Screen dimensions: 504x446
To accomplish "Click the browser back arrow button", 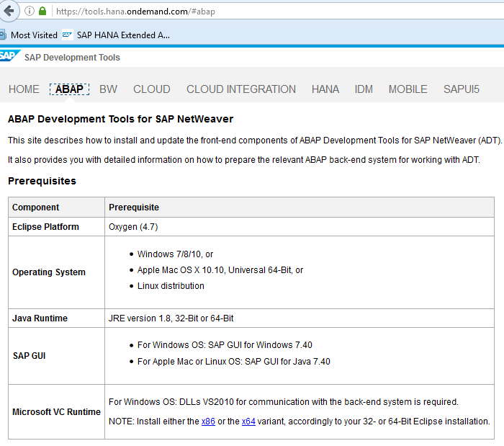I will tap(8, 11).
